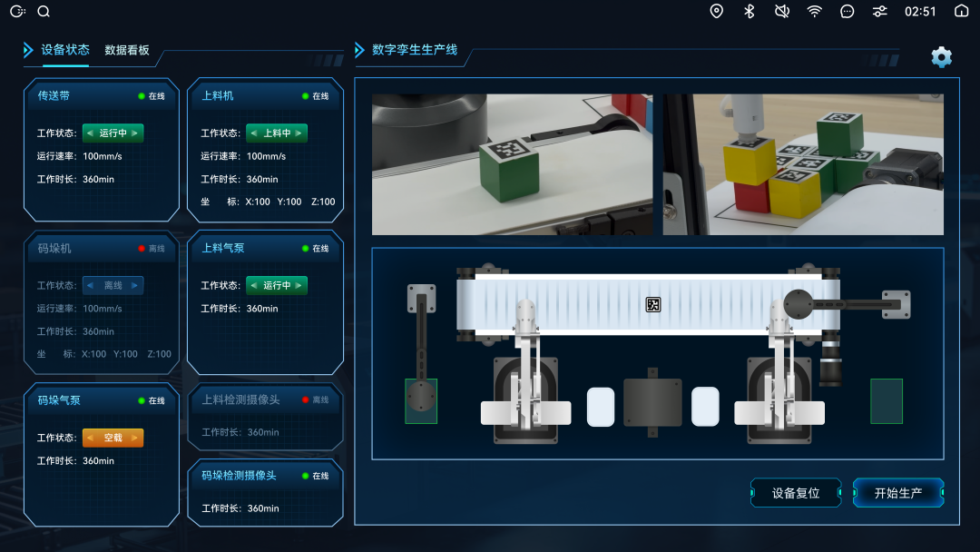The width and height of the screenshot is (980, 552).
Task: Select the left robotic arm in diagram
Action: click(x=525, y=371)
